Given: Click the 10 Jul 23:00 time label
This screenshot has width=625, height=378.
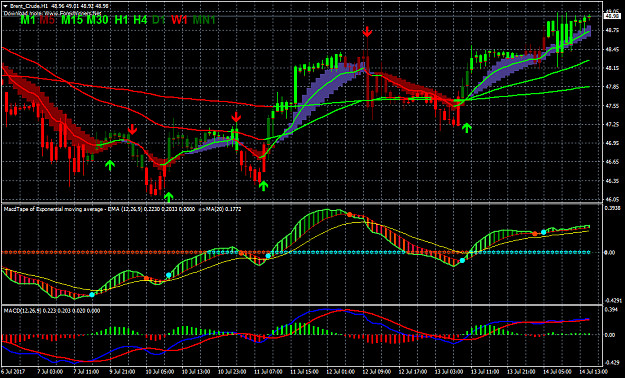Looking at the screenshot, I should pyautogui.click(x=232, y=372).
